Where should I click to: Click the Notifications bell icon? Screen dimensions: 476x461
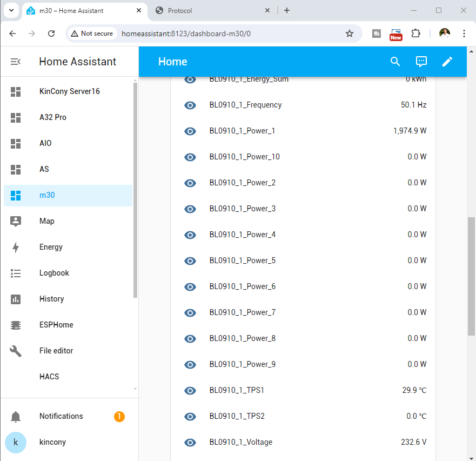pos(16,416)
